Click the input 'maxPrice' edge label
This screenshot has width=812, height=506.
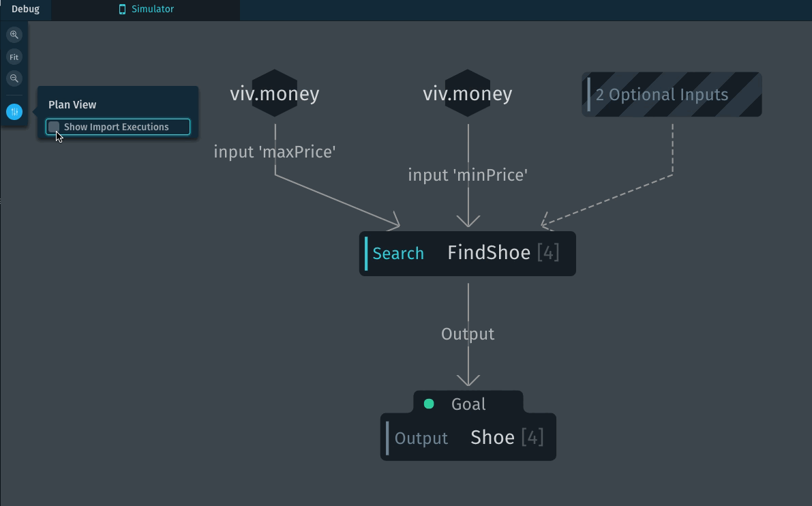(x=275, y=152)
